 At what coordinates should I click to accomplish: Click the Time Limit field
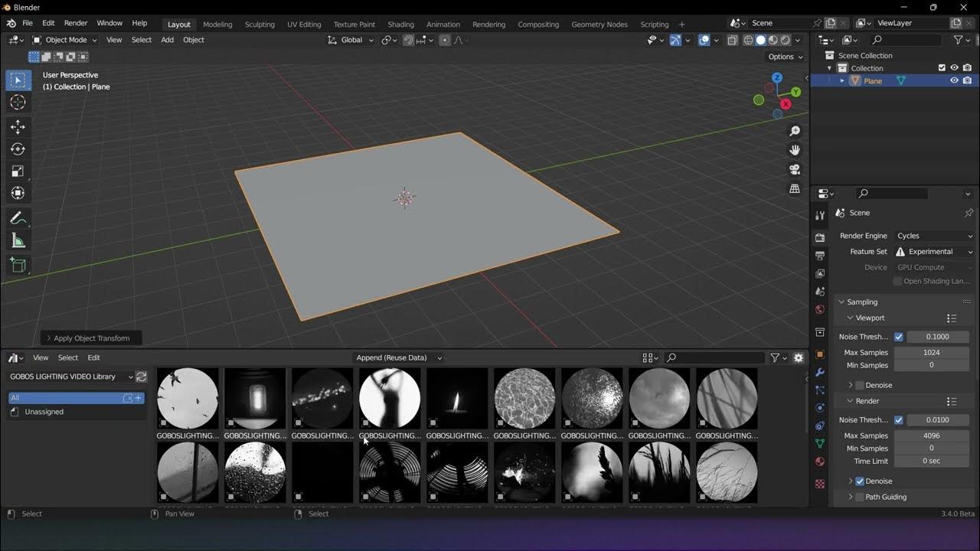click(x=932, y=461)
